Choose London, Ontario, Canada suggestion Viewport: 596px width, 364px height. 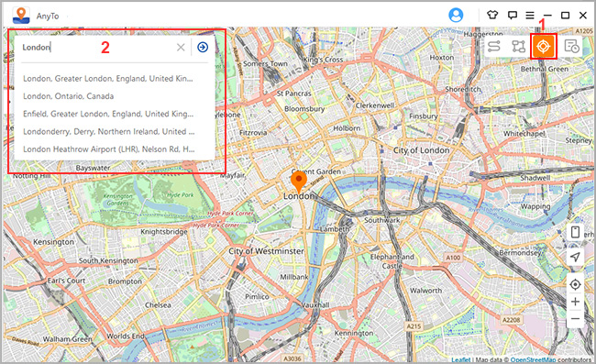click(69, 96)
